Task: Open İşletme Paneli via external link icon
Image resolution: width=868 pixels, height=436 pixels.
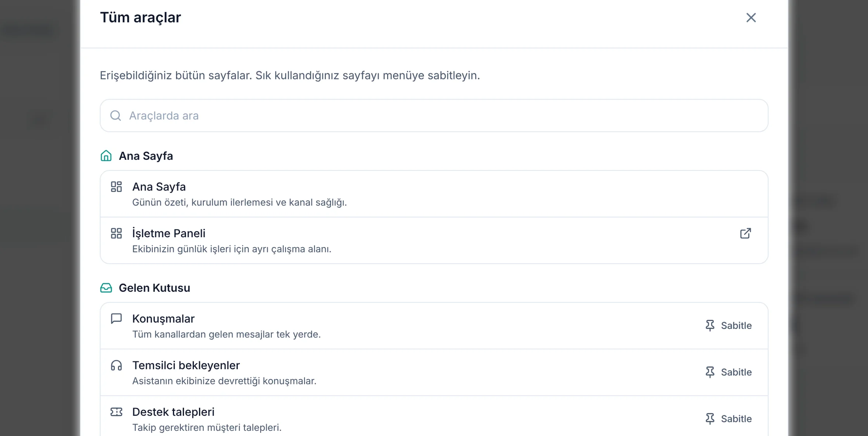Action: 745,233
